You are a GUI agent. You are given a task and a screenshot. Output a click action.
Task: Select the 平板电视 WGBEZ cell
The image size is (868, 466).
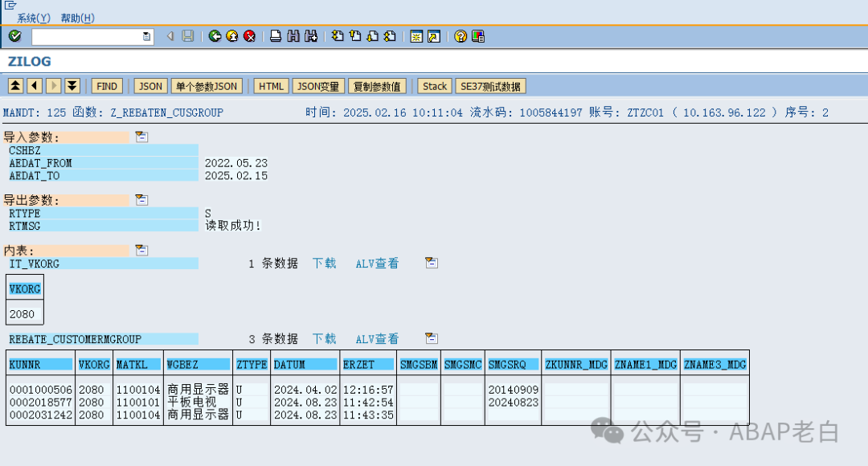[x=192, y=403]
